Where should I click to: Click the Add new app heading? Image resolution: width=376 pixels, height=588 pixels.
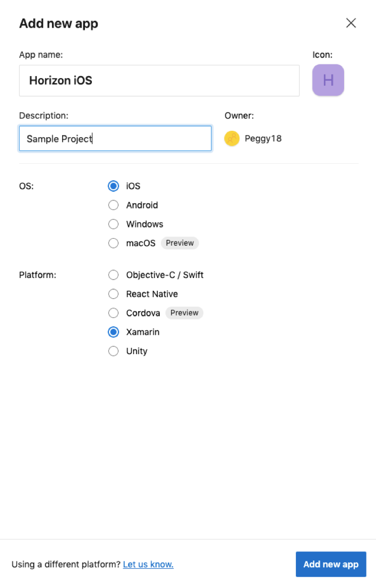pos(59,23)
